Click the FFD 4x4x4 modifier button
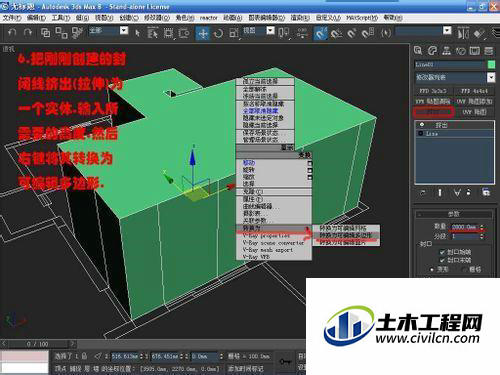 click(x=474, y=91)
